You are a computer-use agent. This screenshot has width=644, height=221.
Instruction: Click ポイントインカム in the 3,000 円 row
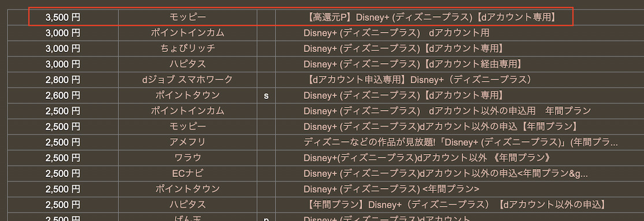click(x=188, y=33)
